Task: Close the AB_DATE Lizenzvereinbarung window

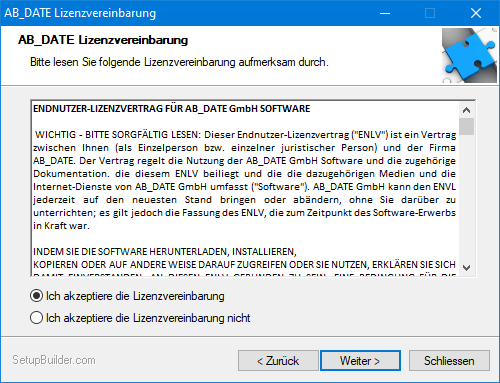Action: click(476, 13)
